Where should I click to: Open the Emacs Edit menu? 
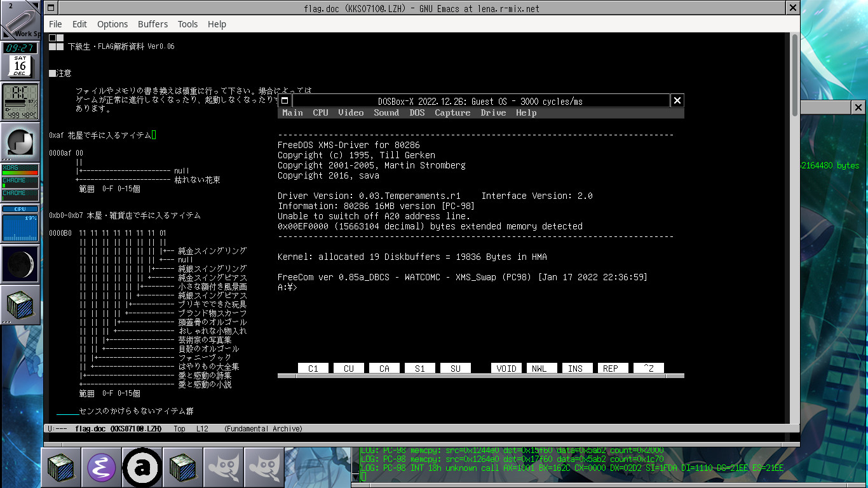[x=79, y=24]
